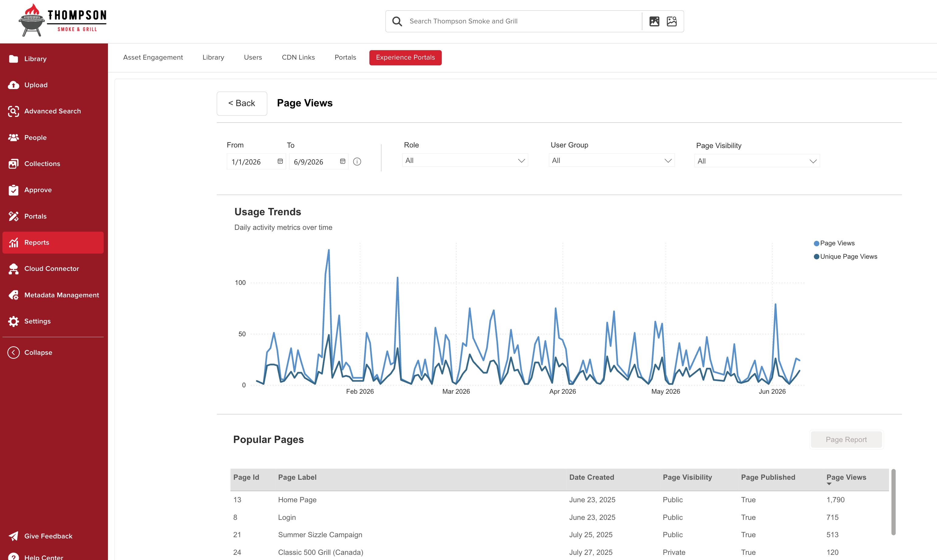Click the Page Id column header

click(246, 477)
